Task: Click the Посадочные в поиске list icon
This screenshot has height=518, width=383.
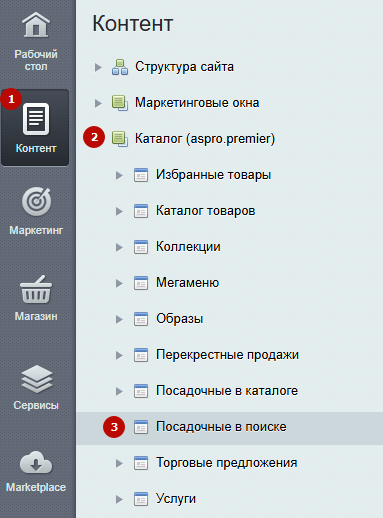Action: coord(141,427)
